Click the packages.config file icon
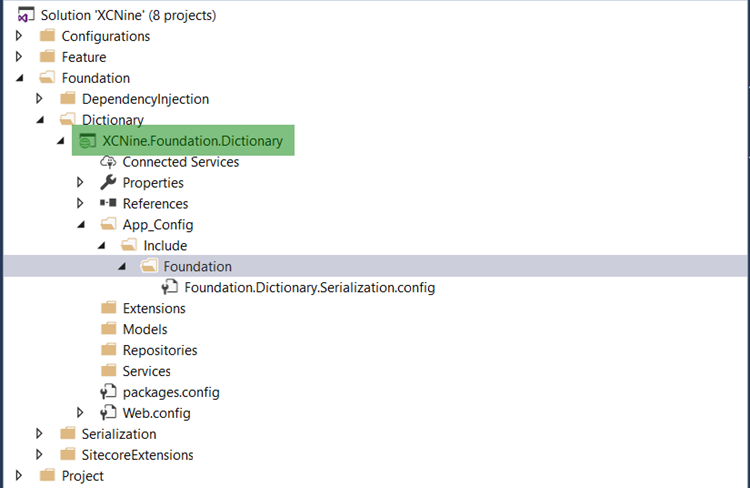This screenshot has height=488, width=750. [108, 392]
